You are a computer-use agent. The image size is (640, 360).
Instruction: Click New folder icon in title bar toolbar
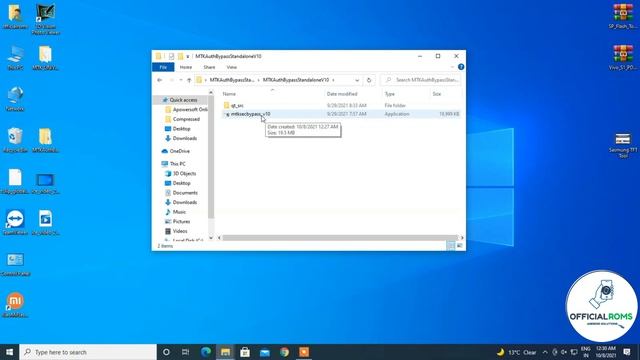click(x=180, y=56)
